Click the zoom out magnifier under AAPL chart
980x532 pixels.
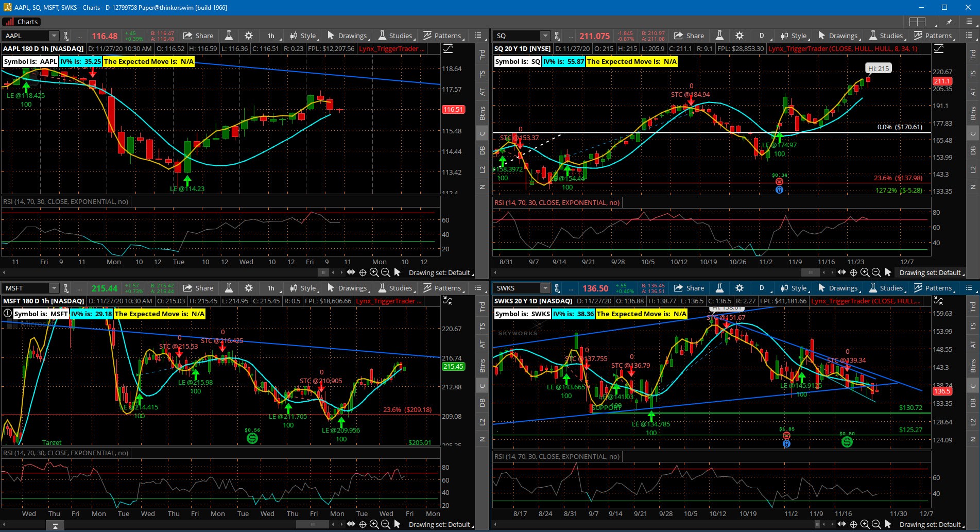point(385,272)
